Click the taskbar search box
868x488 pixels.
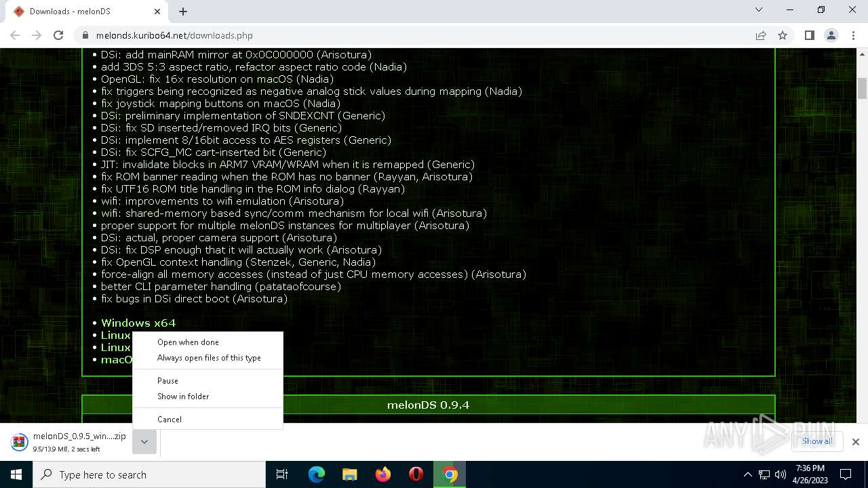pos(149,474)
